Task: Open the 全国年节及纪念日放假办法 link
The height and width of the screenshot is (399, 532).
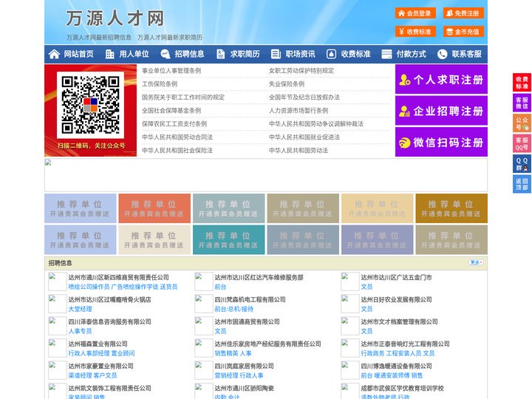Action: click(304, 97)
